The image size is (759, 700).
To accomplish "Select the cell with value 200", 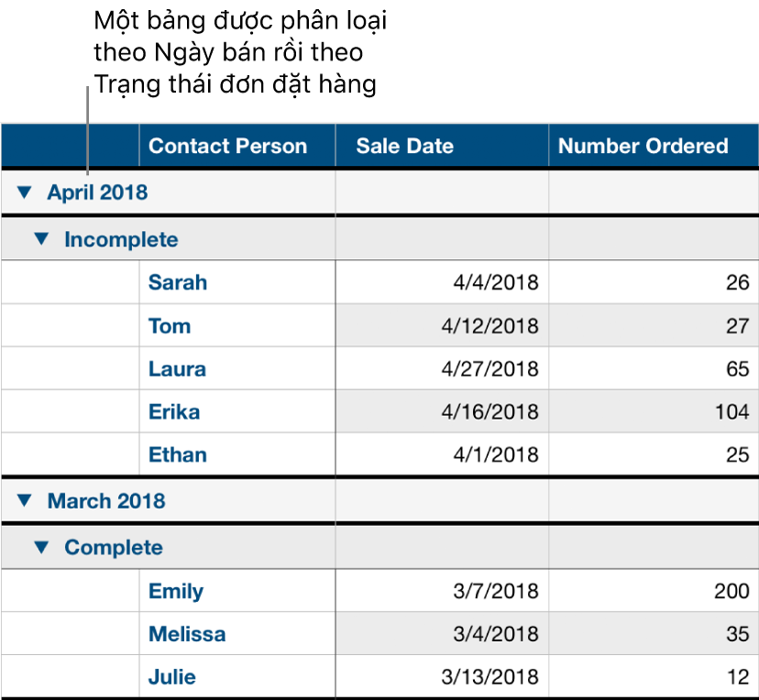I will 731,591.
